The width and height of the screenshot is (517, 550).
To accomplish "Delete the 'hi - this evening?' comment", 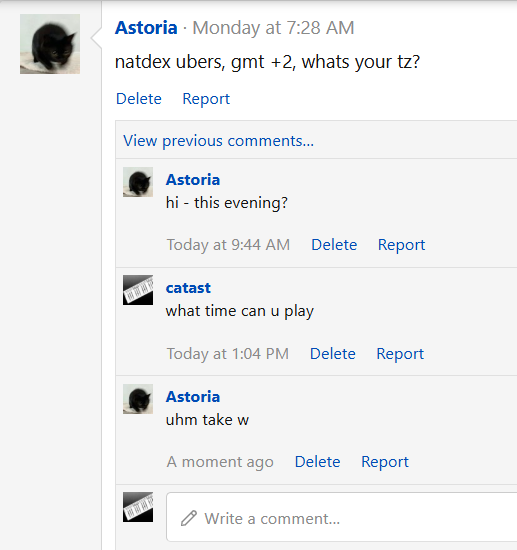I will [x=334, y=244].
